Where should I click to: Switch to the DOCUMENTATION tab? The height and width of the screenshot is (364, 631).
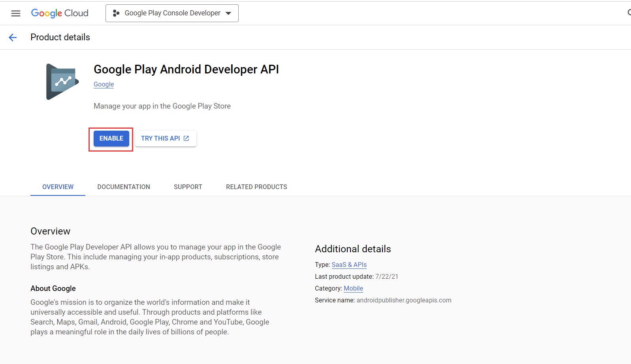click(124, 187)
